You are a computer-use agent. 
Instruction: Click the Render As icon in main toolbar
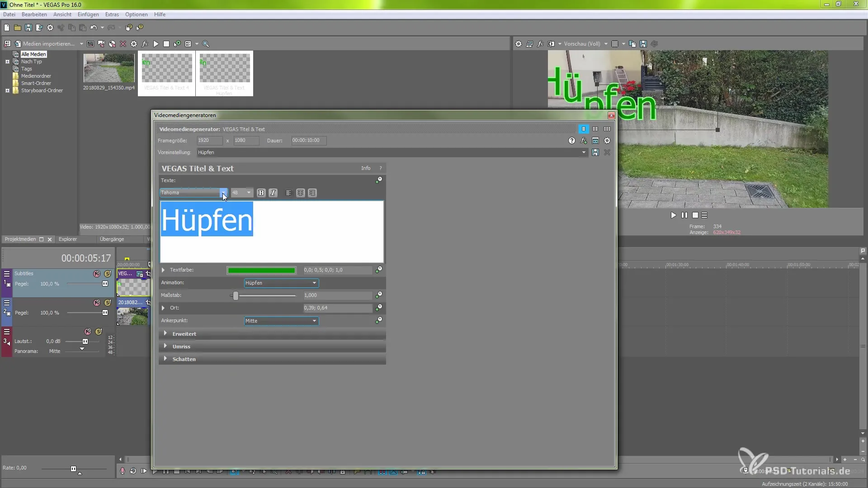coord(39,28)
